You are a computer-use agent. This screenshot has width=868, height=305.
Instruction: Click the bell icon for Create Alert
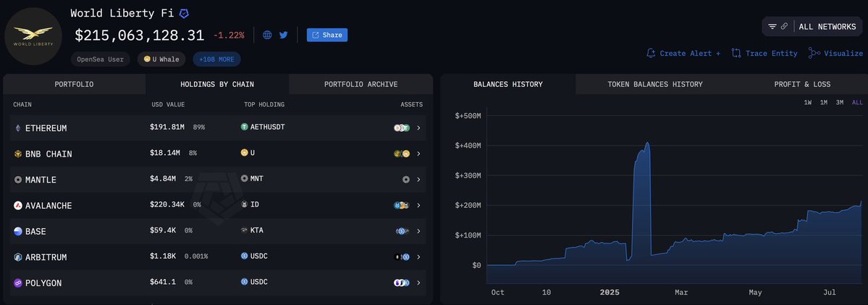point(651,53)
